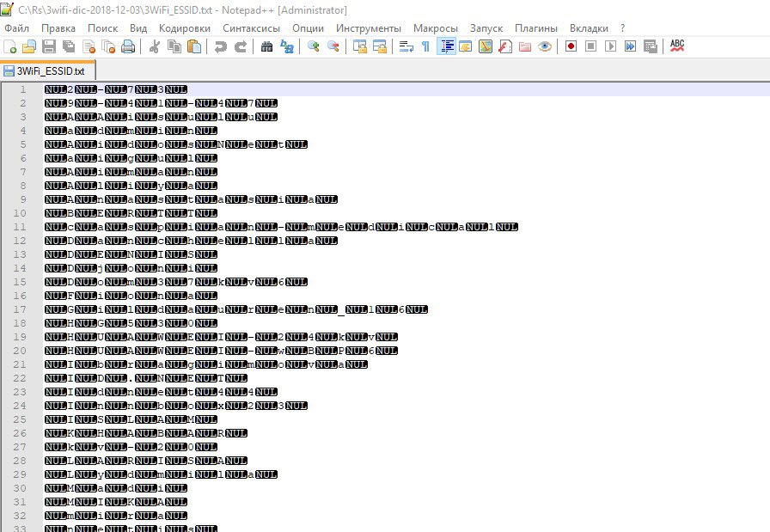Click line number 5 in the margin

(23, 144)
